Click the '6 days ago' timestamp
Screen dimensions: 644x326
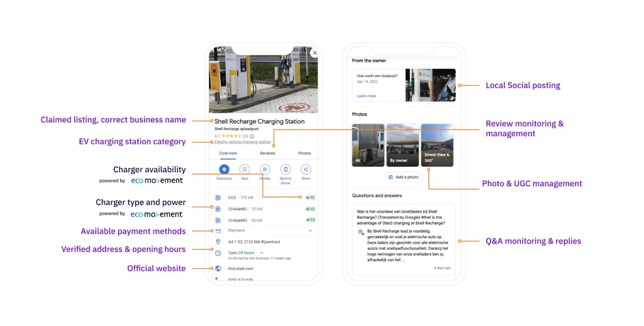point(442,268)
